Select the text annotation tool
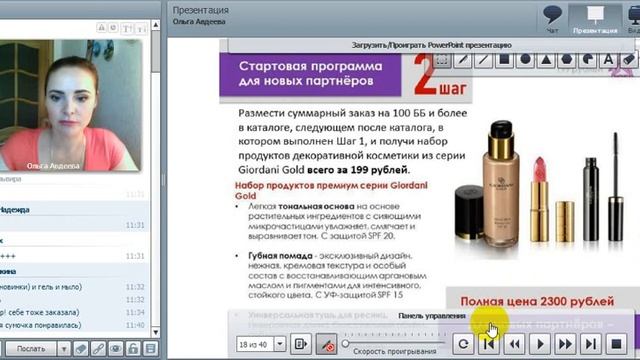640x360 pixels. pos(608,60)
